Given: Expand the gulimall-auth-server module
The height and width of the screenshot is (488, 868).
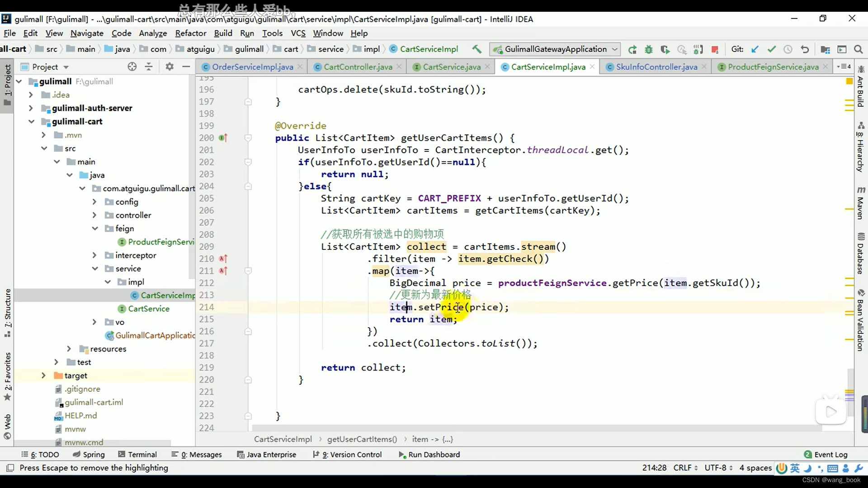Looking at the screenshot, I should (x=31, y=108).
